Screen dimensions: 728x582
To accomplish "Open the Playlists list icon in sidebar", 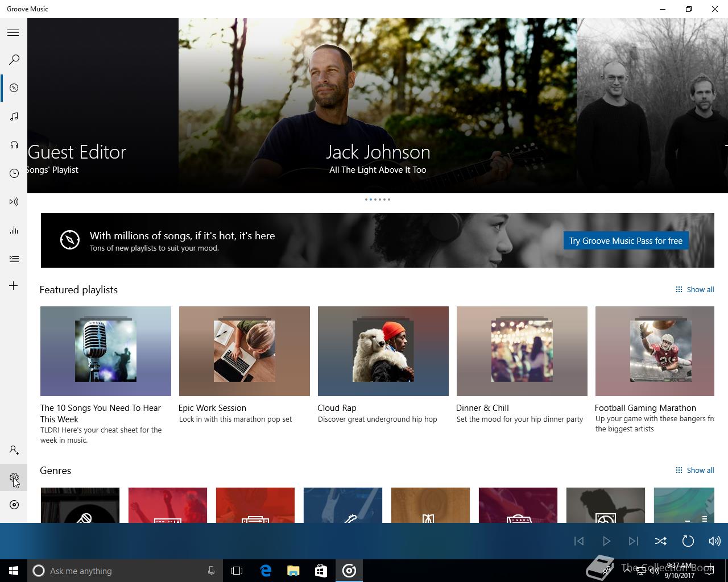I will 14,259.
